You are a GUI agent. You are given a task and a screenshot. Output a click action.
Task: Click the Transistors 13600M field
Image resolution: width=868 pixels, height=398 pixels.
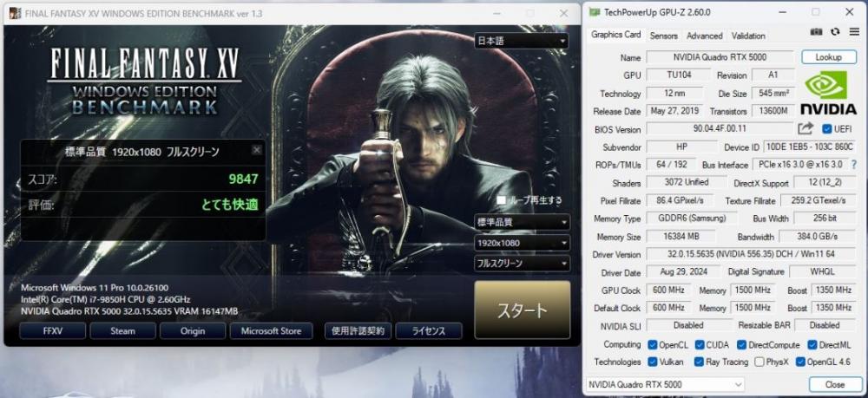(x=773, y=111)
